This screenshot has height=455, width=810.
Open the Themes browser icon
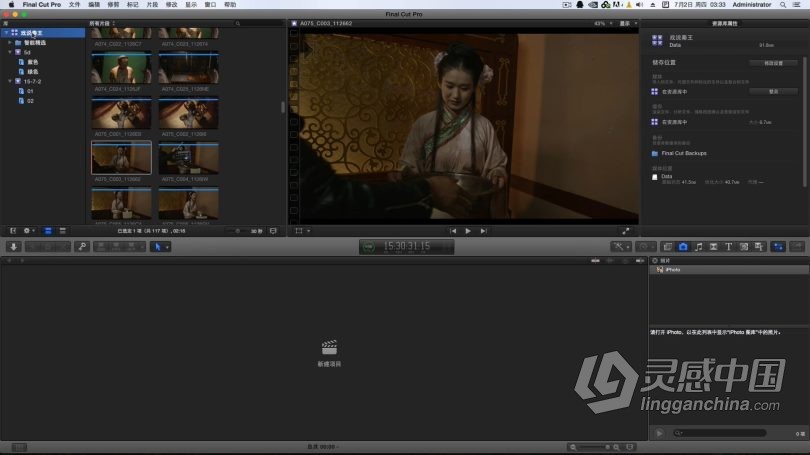[759, 247]
